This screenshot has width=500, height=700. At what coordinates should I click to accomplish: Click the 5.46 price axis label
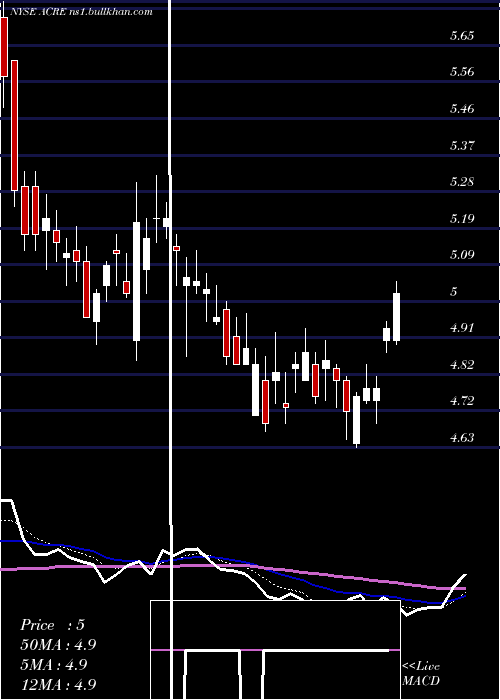[462, 109]
